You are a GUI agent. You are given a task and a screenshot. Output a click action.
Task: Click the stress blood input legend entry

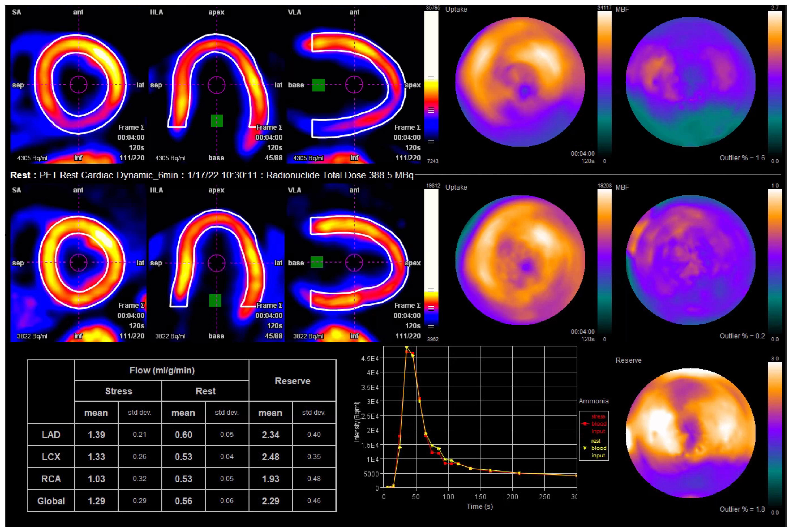594,424
